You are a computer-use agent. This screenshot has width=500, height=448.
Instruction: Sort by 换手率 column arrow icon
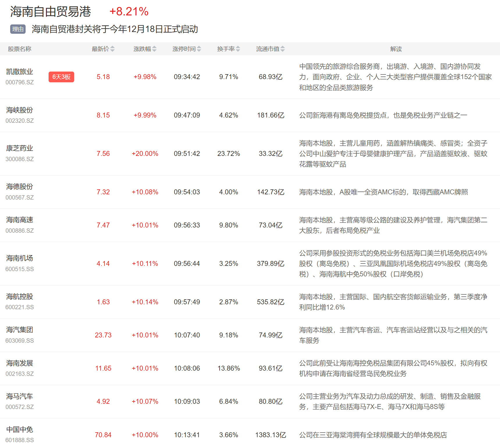[238, 49]
